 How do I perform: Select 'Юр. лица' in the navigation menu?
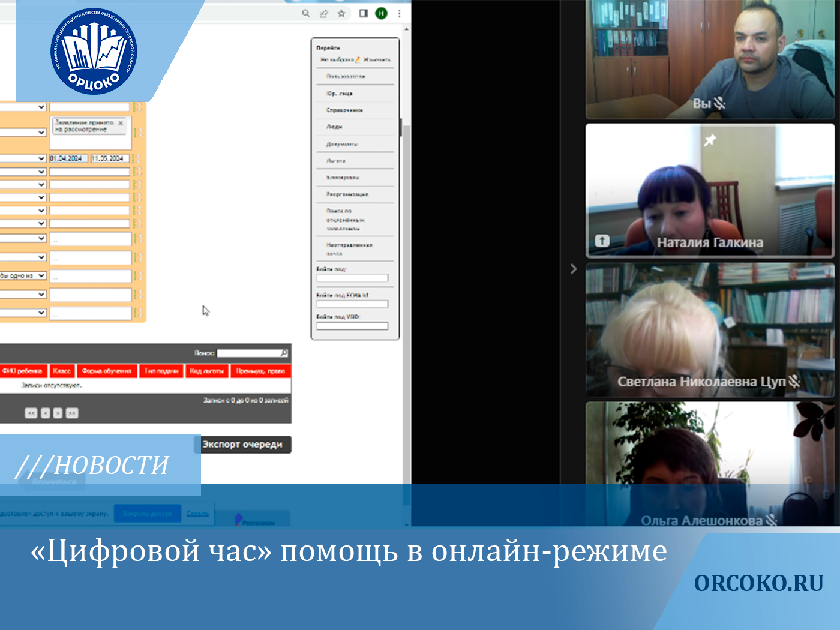(x=340, y=94)
